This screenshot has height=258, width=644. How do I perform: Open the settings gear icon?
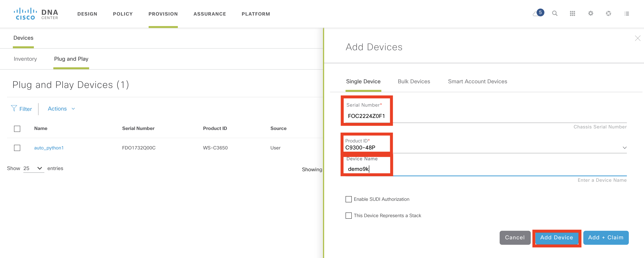point(590,13)
